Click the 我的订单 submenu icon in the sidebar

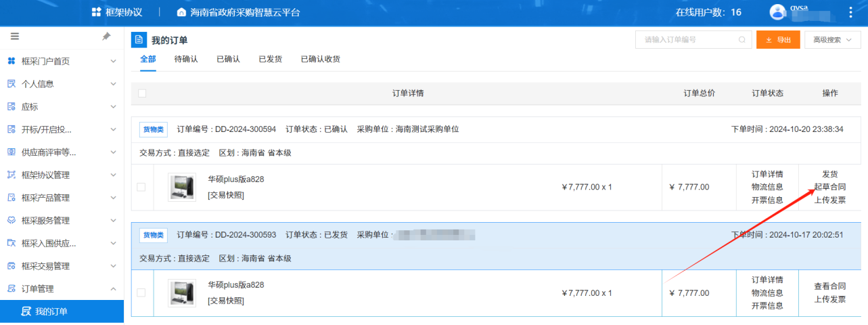pos(26,311)
